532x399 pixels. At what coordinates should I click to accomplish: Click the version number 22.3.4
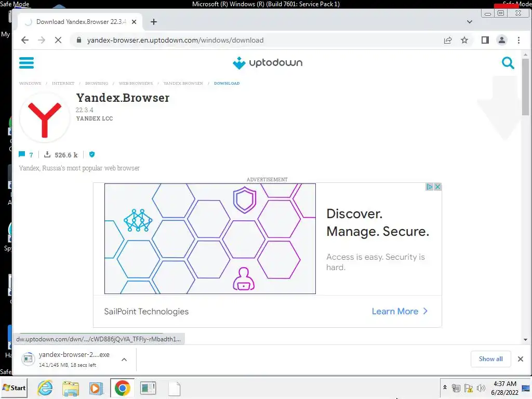84,110
